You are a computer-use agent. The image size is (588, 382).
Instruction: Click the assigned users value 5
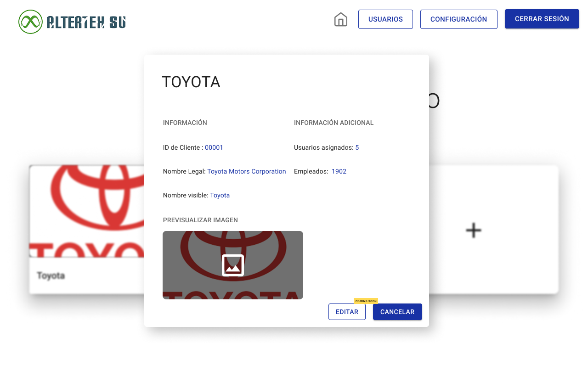point(357,147)
